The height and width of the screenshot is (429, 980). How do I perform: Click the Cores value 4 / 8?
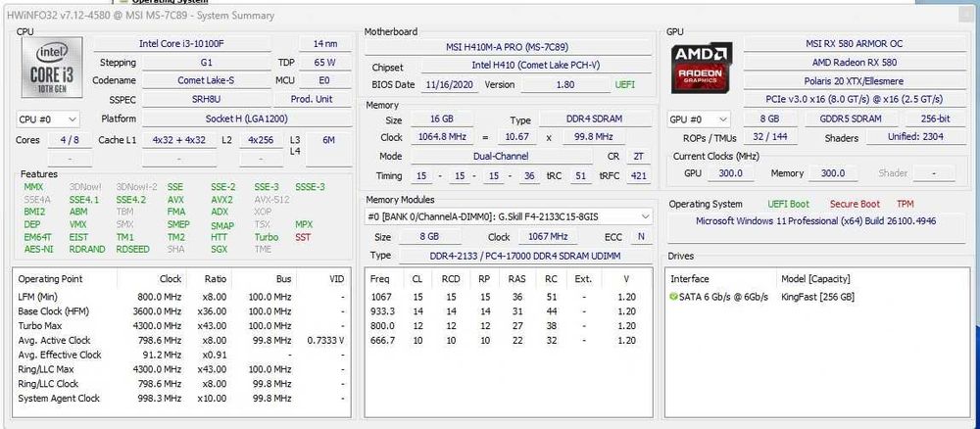(70, 140)
